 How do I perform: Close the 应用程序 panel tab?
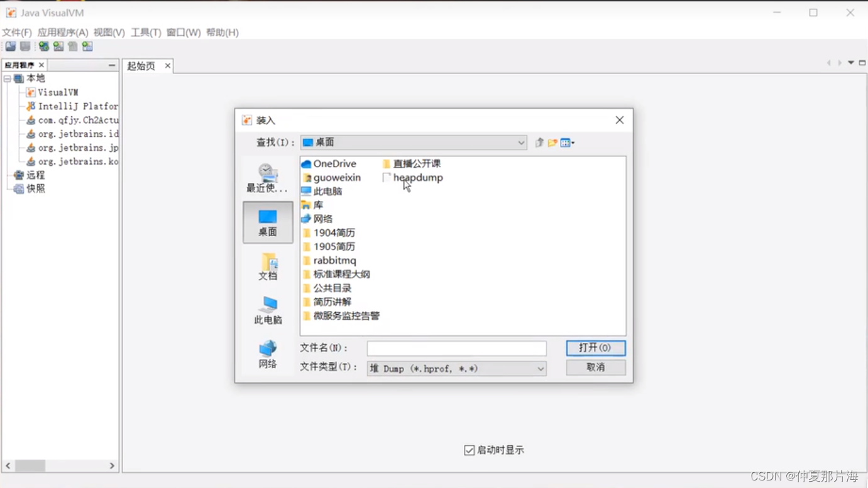41,65
